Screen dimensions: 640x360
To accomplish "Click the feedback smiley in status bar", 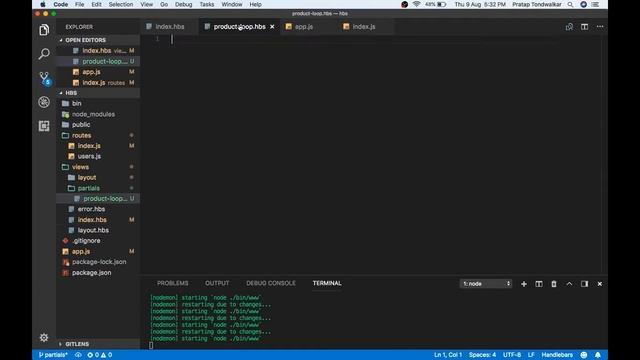I will [x=584, y=355].
